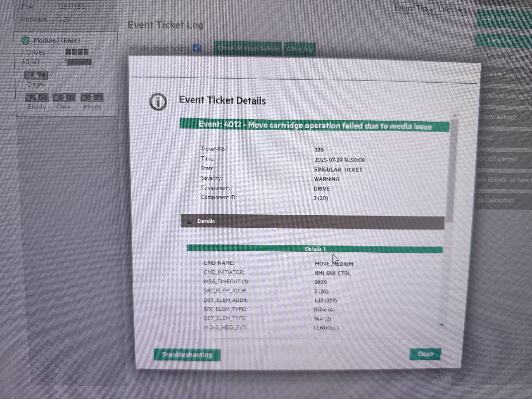
Task: Click the info icon beside Event Ticket Details
Action: coord(158,102)
